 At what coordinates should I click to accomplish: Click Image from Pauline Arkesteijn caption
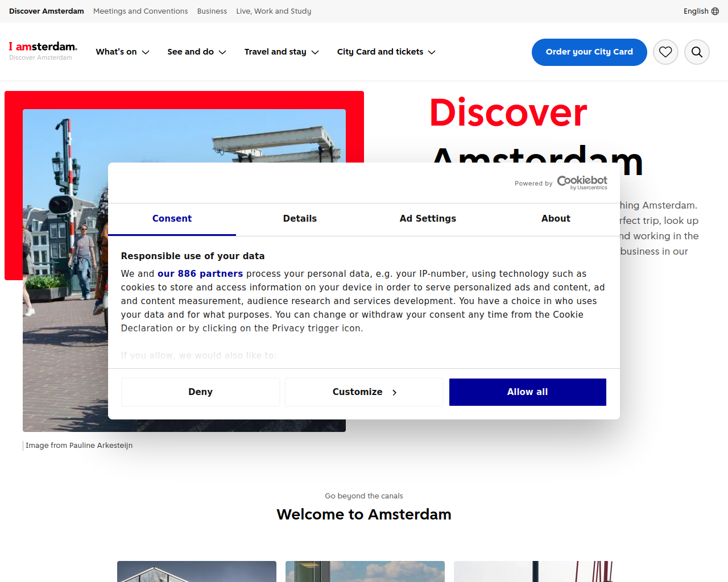(79, 446)
